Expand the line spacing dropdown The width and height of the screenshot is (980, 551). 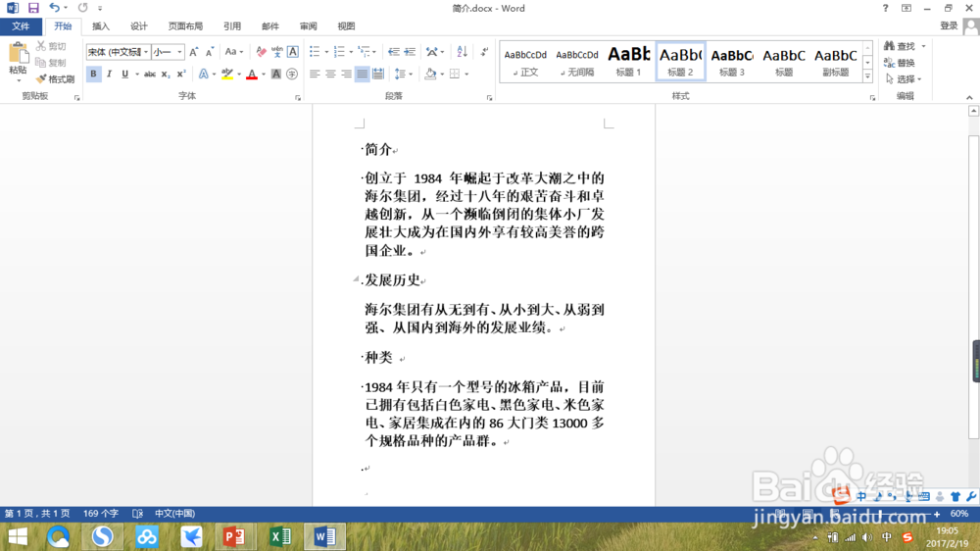pos(411,74)
